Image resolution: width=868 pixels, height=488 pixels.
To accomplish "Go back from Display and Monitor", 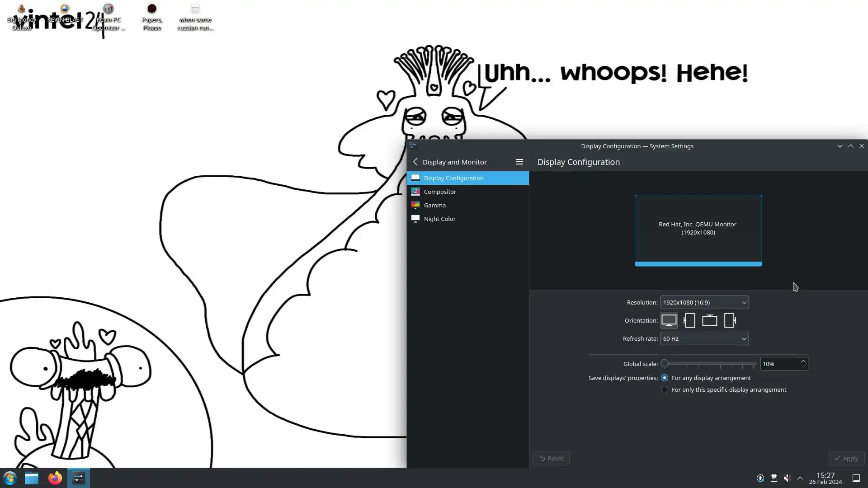I will pyautogui.click(x=415, y=162).
